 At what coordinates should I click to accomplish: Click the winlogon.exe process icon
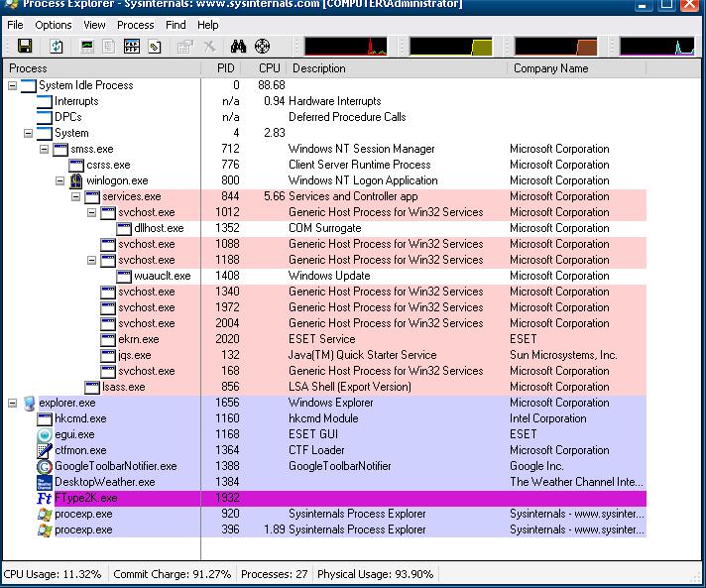(x=76, y=181)
